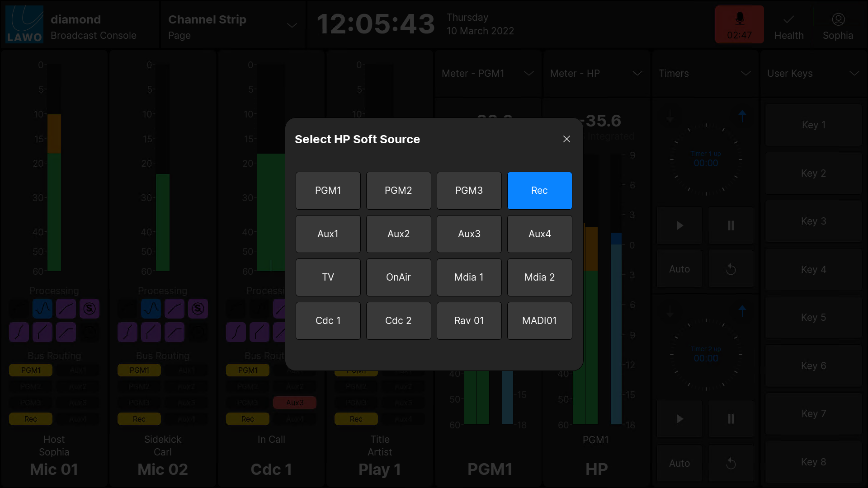
Task: Expand the Meter PGM1 dropdown selector
Action: pyautogui.click(x=527, y=73)
